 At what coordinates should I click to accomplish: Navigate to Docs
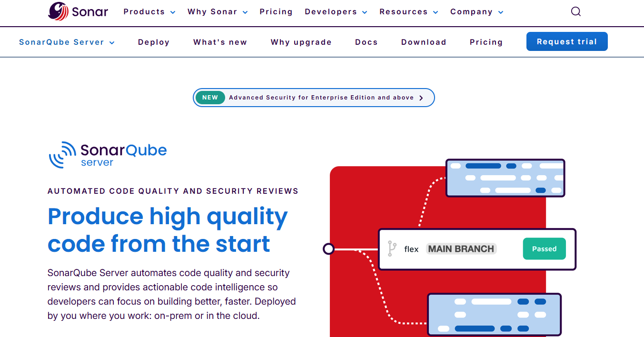(x=367, y=42)
